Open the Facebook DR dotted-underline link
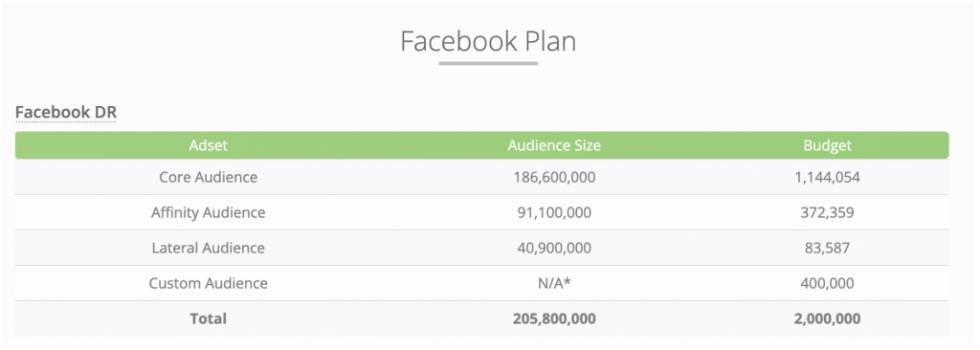The height and width of the screenshot is (350, 980). (x=66, y=113)
